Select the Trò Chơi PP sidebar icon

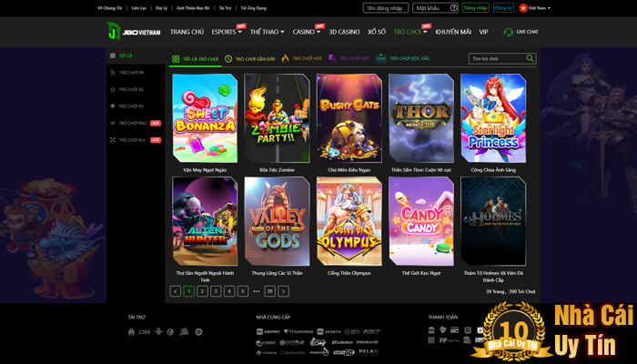coord(113,72)
